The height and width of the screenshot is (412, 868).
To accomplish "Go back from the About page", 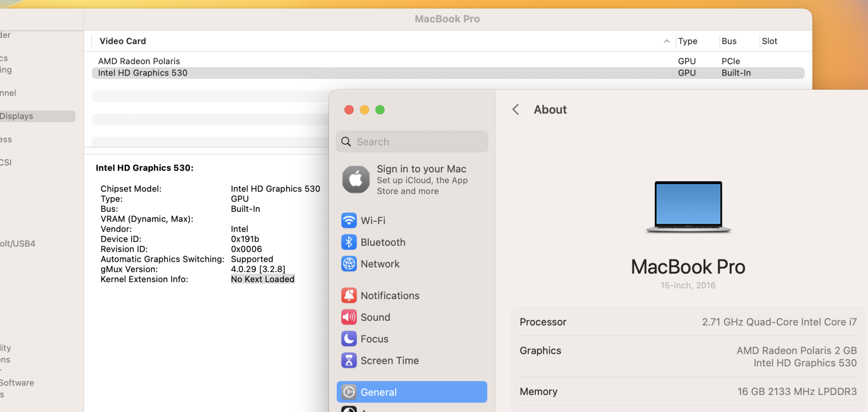I will [516, 109].
